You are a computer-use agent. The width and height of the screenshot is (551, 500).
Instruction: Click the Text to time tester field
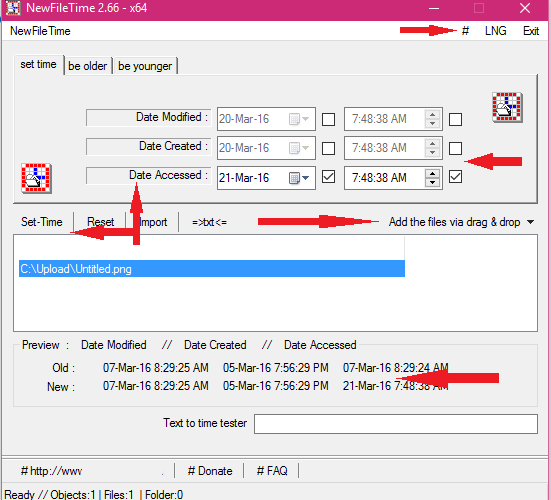pos(396,424)
